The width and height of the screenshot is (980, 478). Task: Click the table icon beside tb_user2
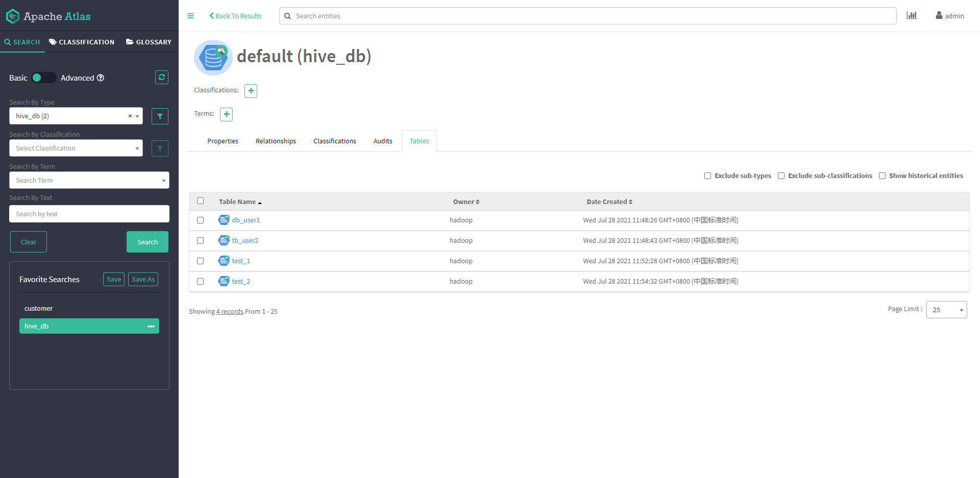coord(224,240)
